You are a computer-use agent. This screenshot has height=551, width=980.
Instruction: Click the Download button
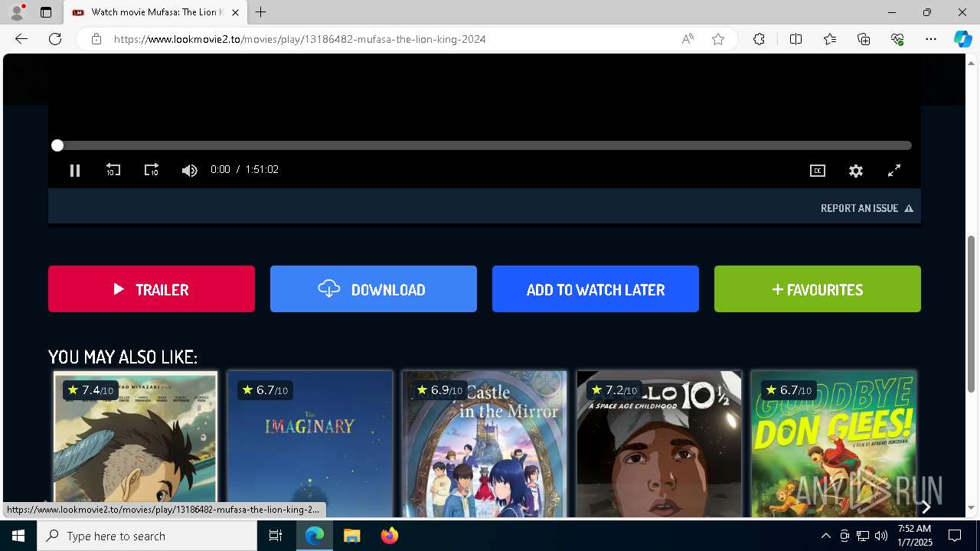374,289
